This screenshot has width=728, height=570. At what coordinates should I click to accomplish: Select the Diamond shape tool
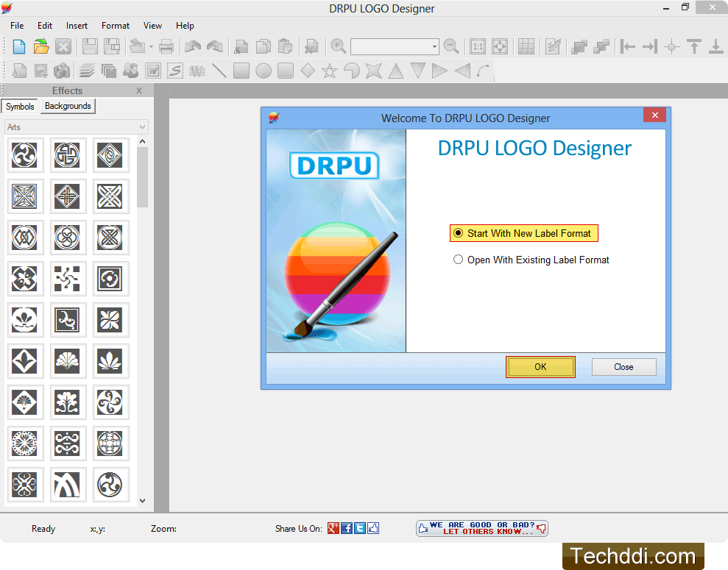(308, 71)
